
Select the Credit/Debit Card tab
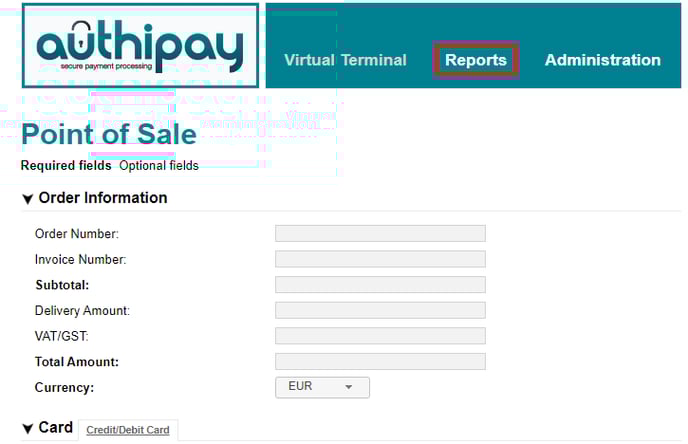point(128,430)
